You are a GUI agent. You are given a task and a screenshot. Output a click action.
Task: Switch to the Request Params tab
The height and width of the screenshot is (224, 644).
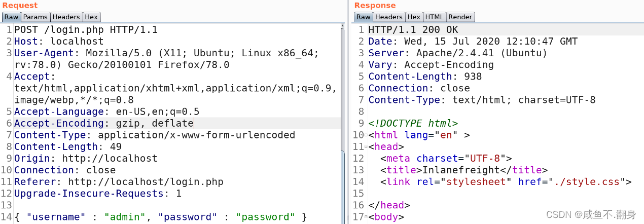(35, 17)
